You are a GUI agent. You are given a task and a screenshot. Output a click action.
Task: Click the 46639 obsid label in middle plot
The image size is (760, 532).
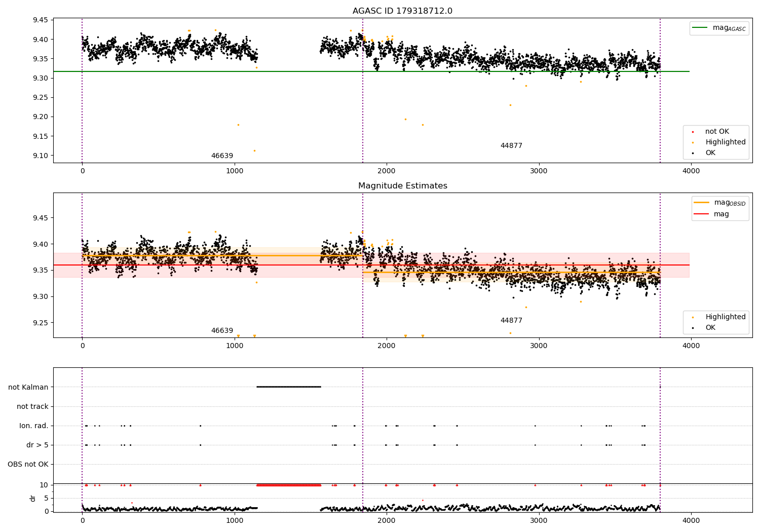coord(222,331)
